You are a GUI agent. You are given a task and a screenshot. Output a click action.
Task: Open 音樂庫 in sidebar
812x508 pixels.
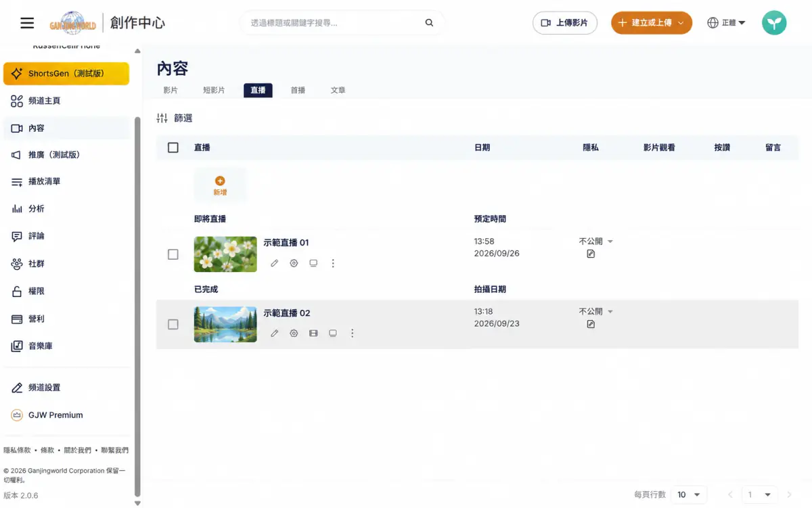(x=66, y=346)
